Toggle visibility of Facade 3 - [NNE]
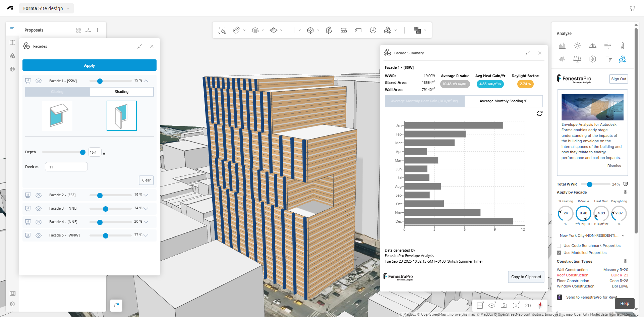Image resolution: width=644 pixels, height=317 pixels. point(39,209)
